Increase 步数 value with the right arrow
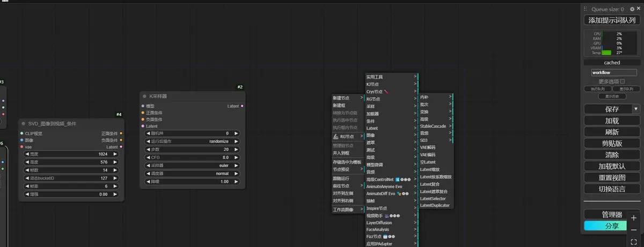The height and width of the screenshot is (247, 644). (x=236, y=149)
